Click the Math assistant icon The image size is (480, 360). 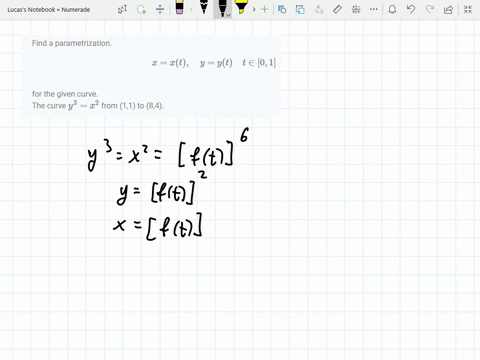(x=356, y=9)
